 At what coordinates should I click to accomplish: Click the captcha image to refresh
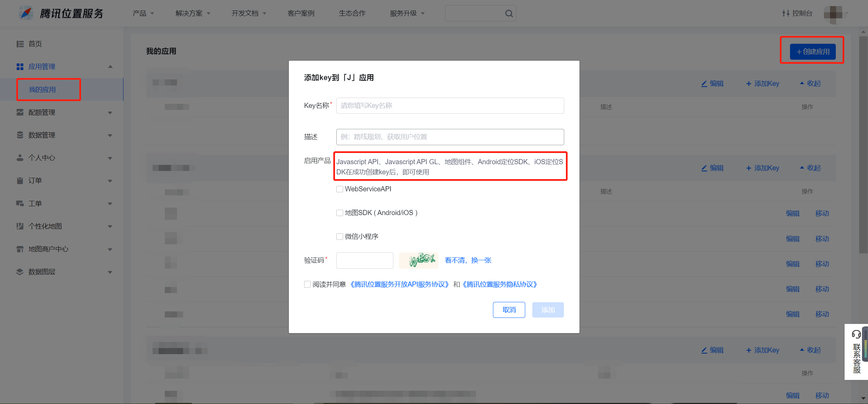pyautogui.click(x=418, y=260)
